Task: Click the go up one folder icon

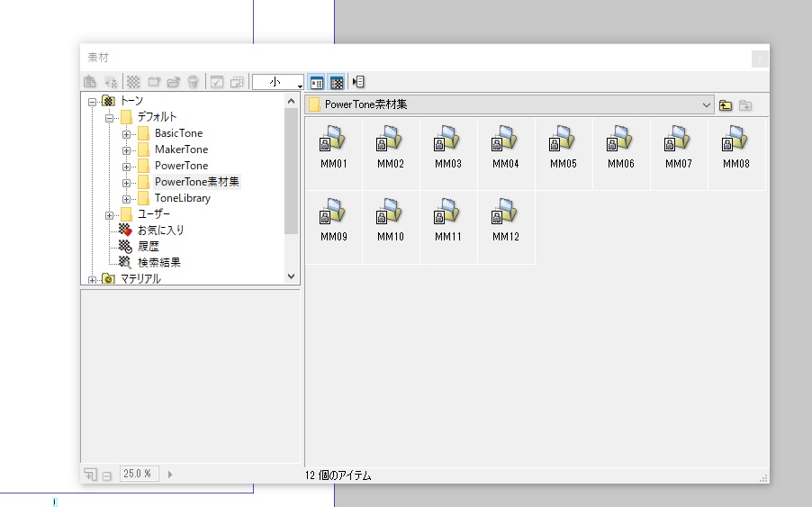Action: 726,105
